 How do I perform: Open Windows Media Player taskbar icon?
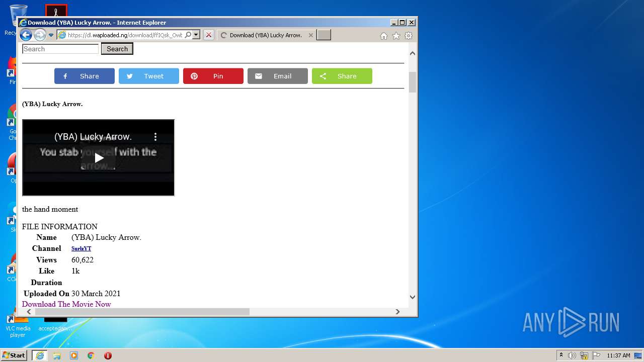(74, 355)
